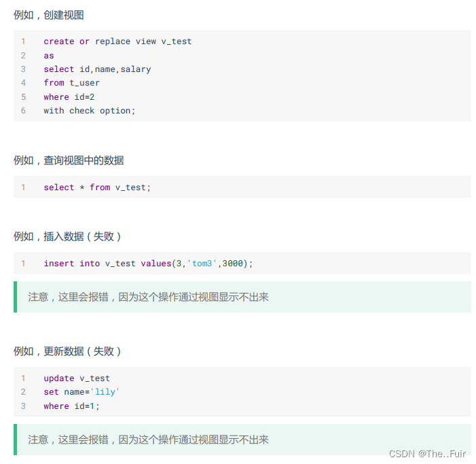Click the 'insert into v_test values' statement
This screenshot has height=464, width=476.
click(148, 264)
